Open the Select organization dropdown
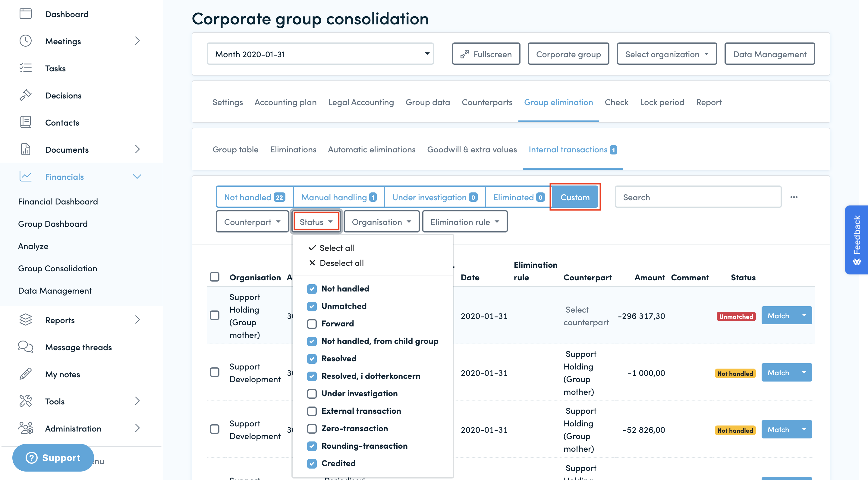 point(667,54)
